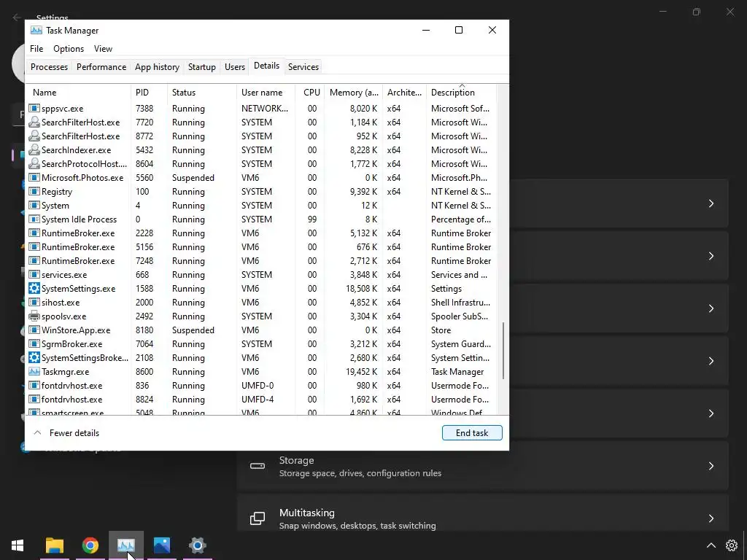Show hidden icons in system tray
The image size is (747, 560).
pos(711,545)
